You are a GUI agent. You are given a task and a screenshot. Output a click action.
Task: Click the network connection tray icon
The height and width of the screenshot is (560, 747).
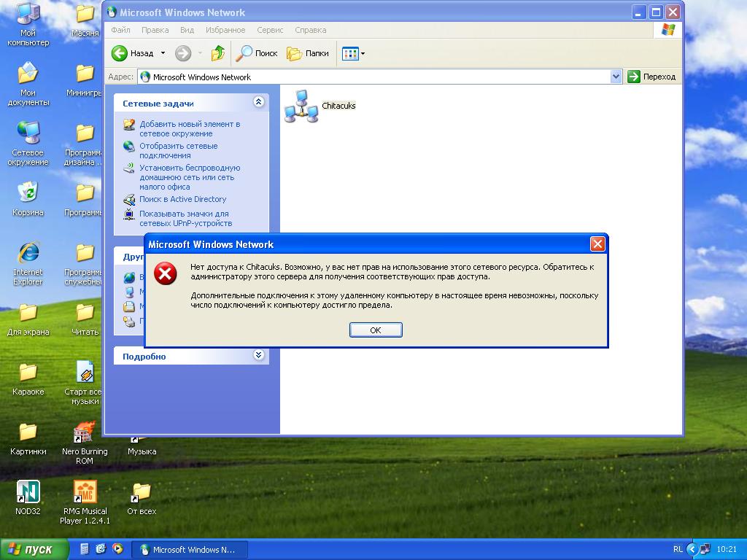[x=705, y=550]
